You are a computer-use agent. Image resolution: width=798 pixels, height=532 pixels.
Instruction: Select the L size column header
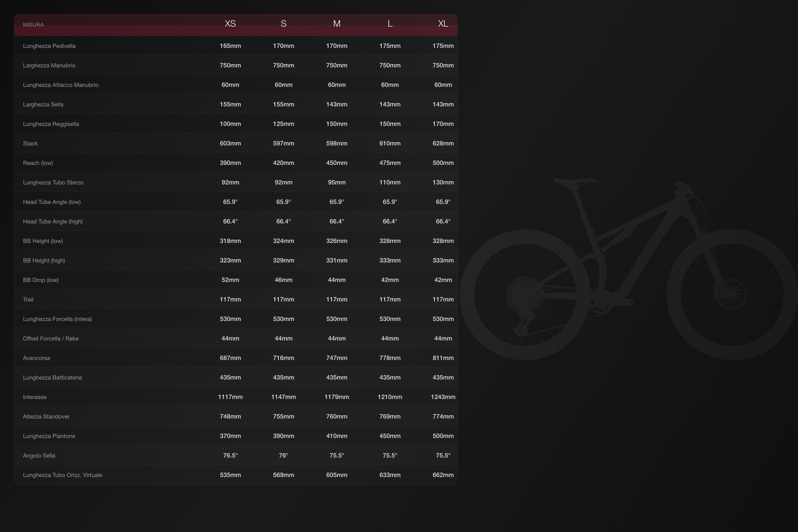point(390,24)
